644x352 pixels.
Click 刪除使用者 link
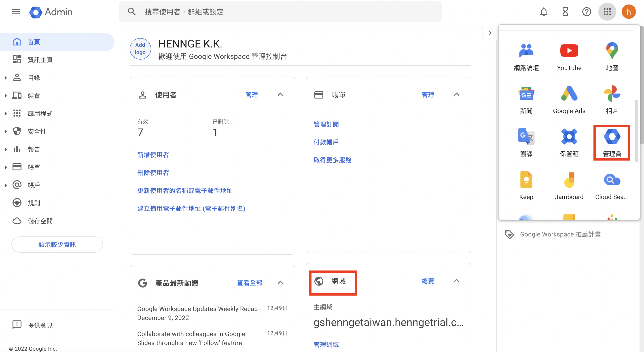153,173
